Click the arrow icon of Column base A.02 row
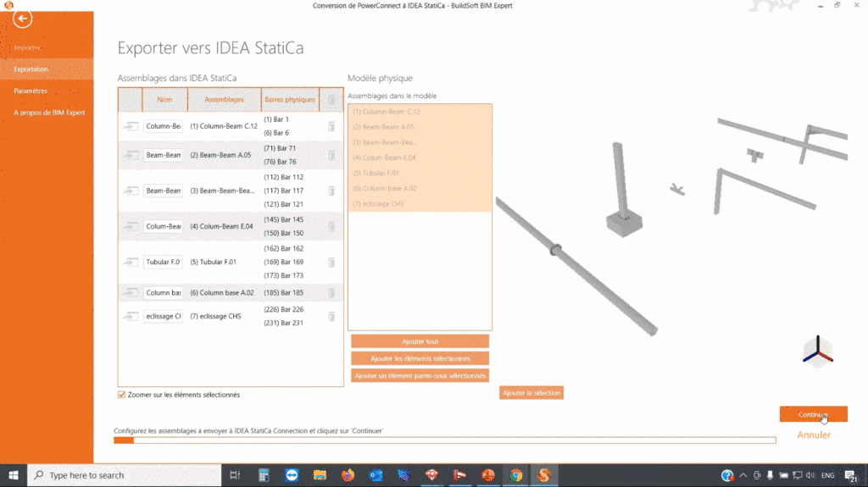This screenshot has width=868, height=487. (x=131, y=293)
